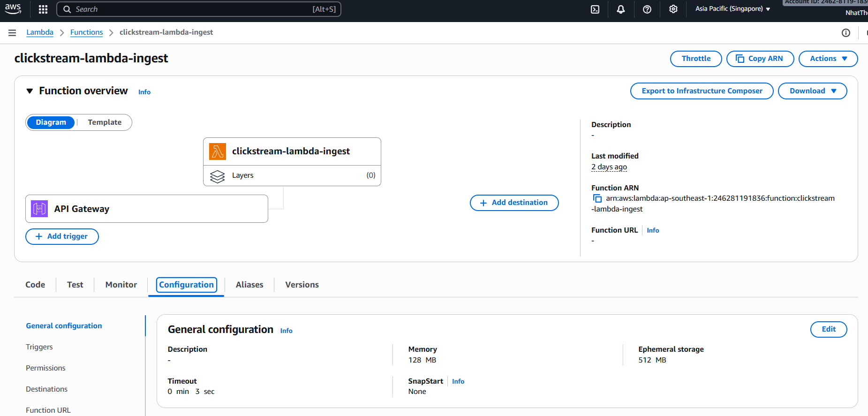Open the CloudShell terminal icon

point(595,9)
